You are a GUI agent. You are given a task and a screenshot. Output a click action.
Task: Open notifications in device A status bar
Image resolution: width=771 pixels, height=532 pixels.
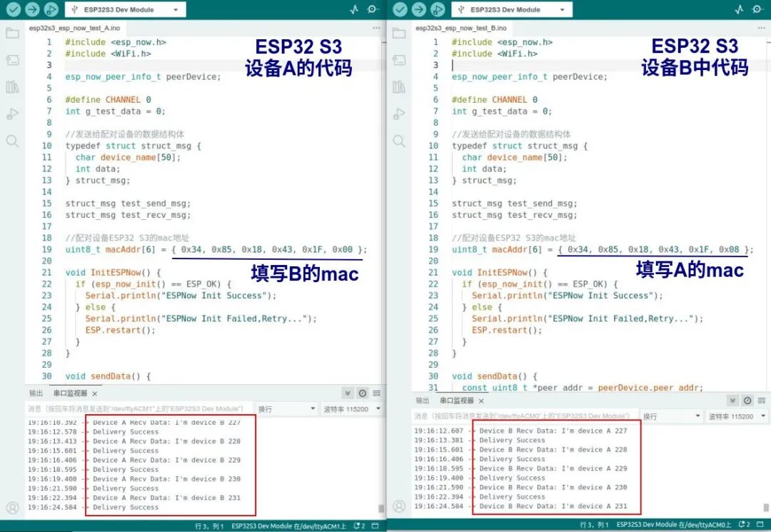[x=359, y=526]
